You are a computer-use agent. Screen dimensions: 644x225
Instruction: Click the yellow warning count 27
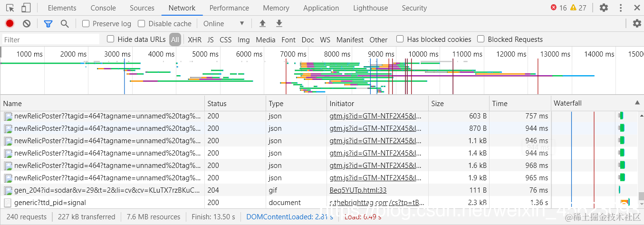coord(578,8)
